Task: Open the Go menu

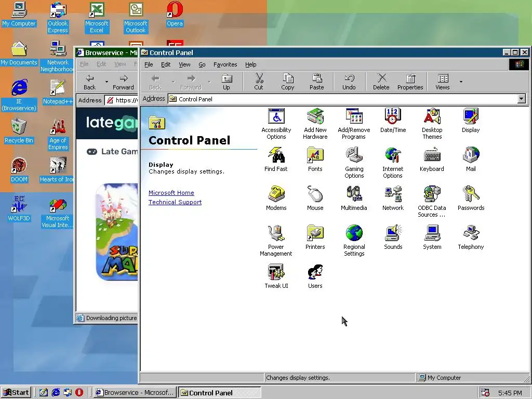Action: click(x=202, y=64)
